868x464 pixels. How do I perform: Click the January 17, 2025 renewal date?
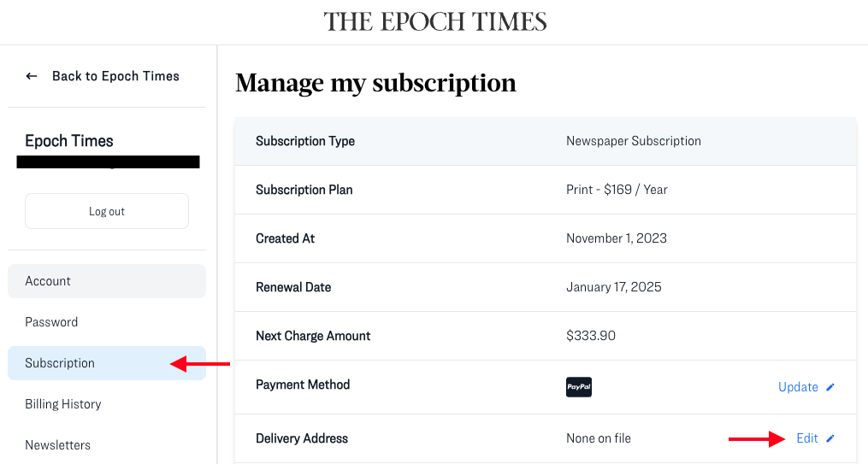point(614,287)
